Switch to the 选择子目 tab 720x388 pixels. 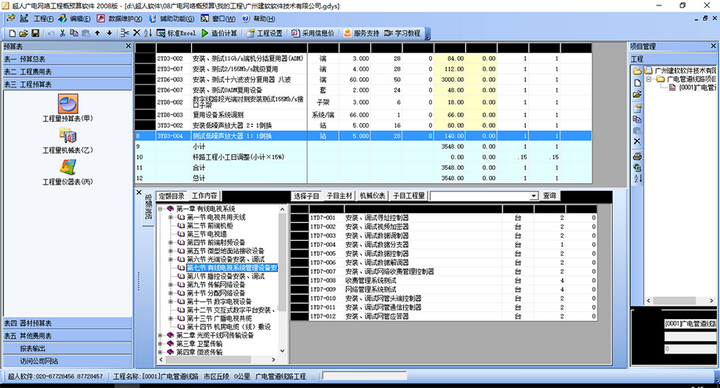pos(306,196)
